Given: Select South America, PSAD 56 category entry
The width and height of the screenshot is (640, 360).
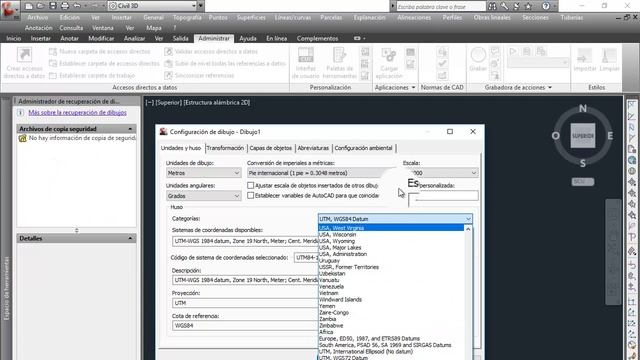Looking at the screenshot, I should (x=385, y=345).
